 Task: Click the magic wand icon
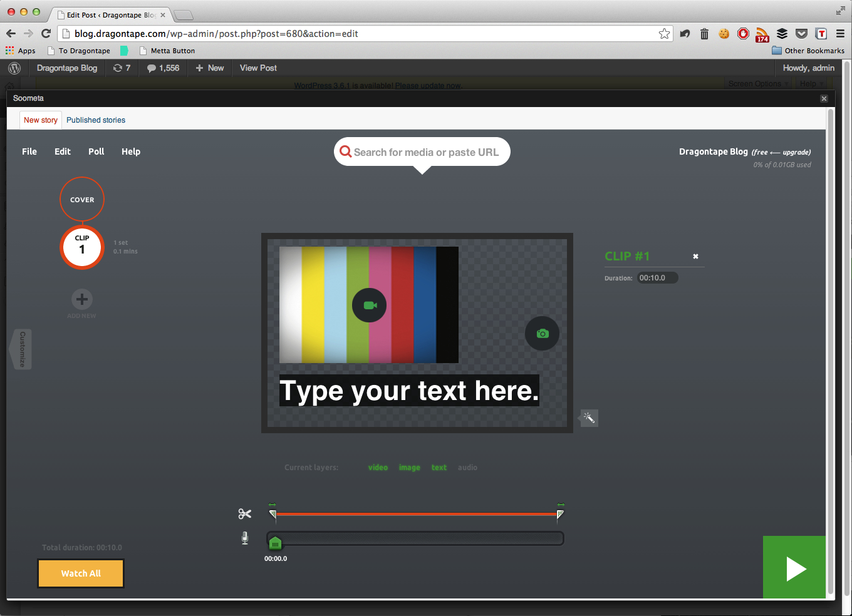[x=589, y=418]
